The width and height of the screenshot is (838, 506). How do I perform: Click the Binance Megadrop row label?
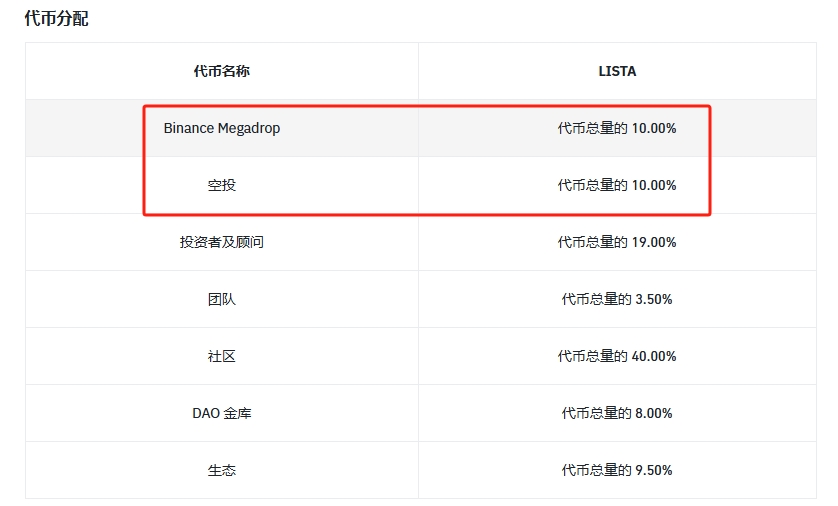click(x=221, y=128)
